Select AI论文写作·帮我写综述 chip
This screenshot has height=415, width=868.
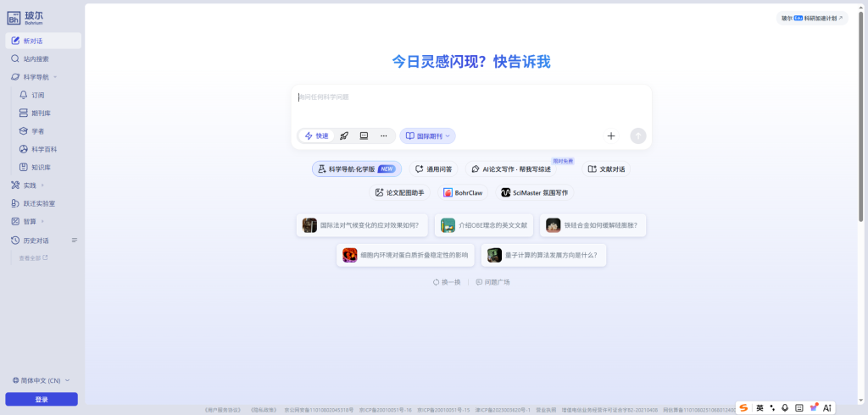pyautogui.click(x=511, y=169)
